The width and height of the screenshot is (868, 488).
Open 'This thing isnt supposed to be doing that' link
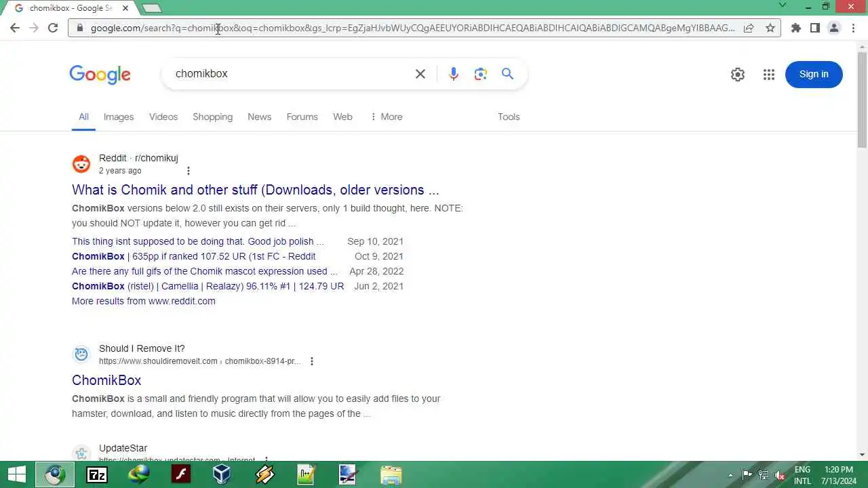click(198, 241)
